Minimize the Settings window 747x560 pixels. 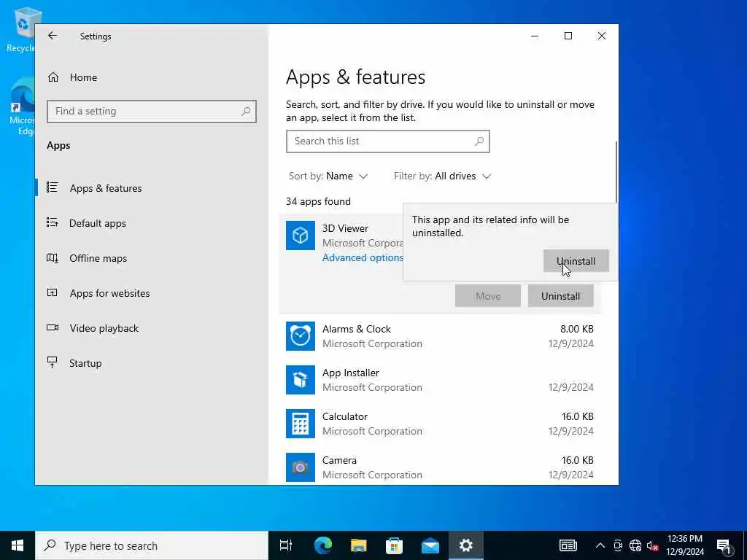535,36
